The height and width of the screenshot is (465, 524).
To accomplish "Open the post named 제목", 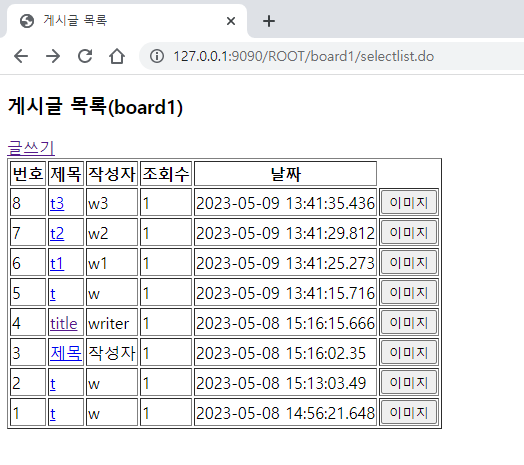I will [x=66, y=353].
